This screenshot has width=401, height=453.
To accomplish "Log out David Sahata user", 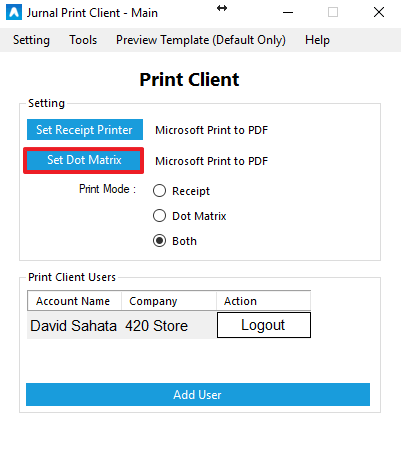I will [264, 325].
